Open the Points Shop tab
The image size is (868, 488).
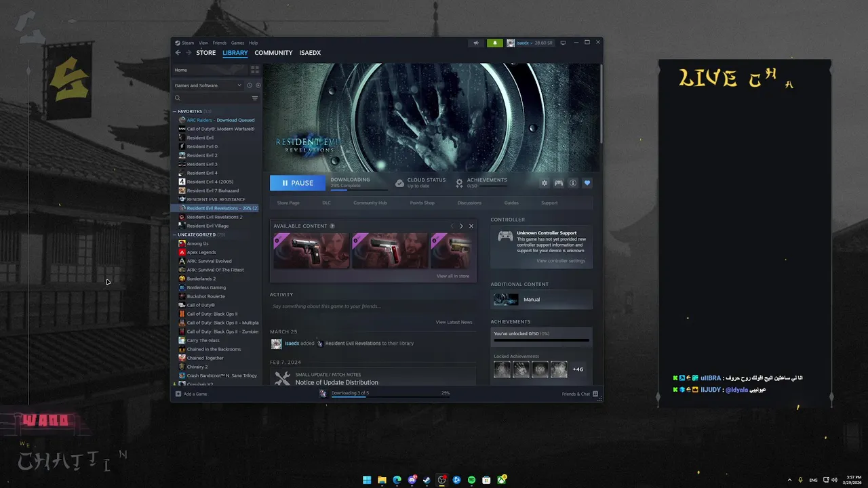[x=422, y=203]
